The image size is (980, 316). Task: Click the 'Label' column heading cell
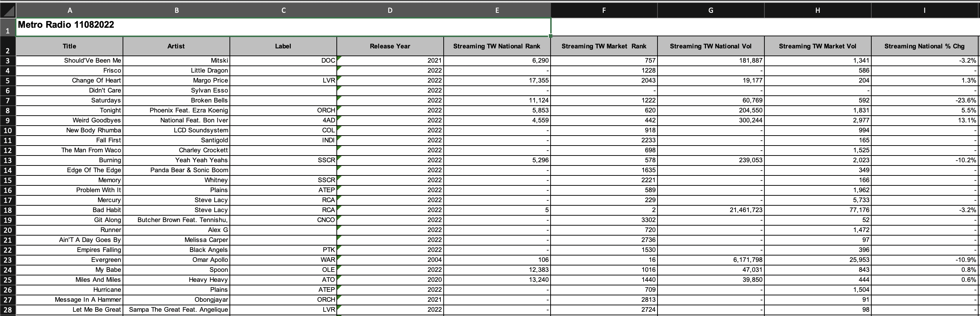tap(283, 46)
